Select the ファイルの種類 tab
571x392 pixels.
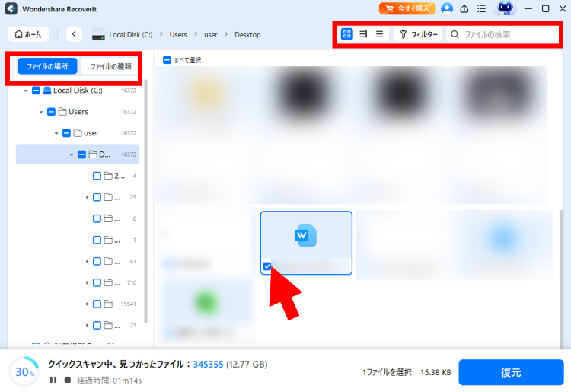(110, 66)
